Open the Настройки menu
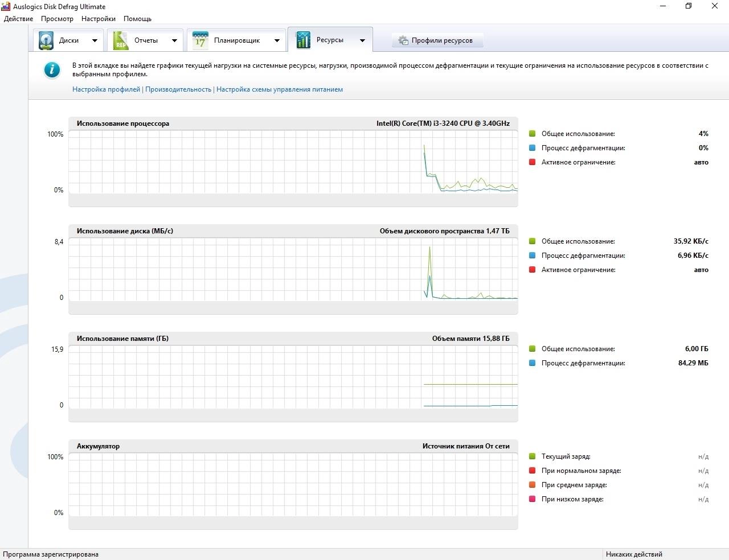Screen dimensions: 729x560 99,19
